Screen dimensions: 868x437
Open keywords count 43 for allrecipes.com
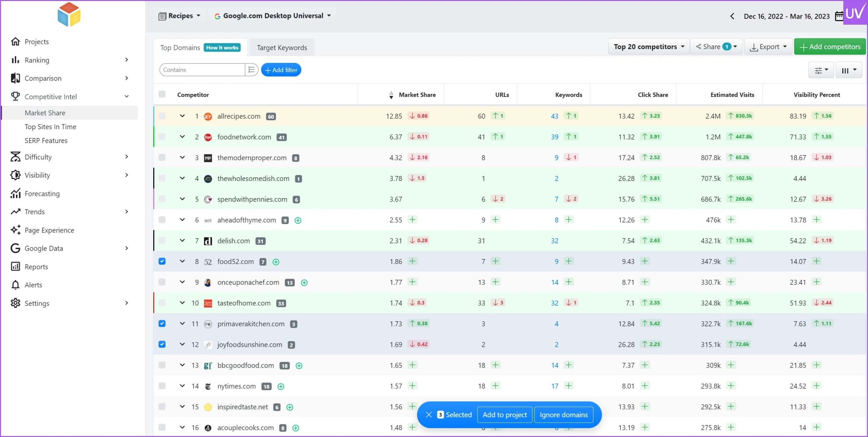(554, 116)
